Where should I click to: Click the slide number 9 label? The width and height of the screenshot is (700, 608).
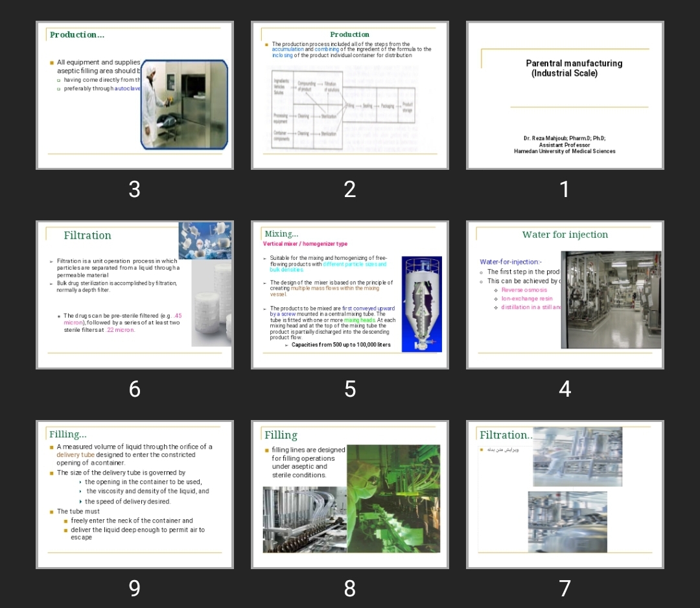coord(134,589)
